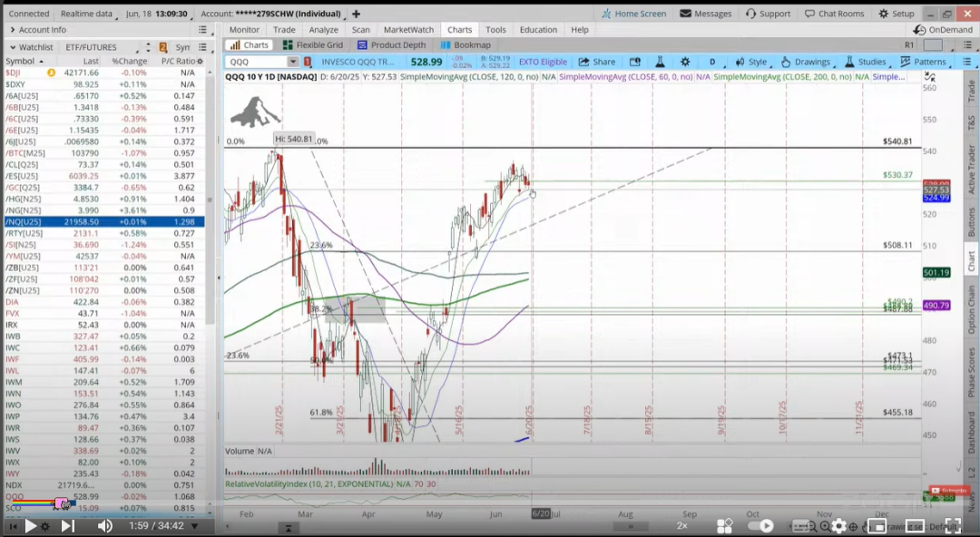Open the Account Info list menu
This screenshot has height=537, width=980.
(x=202, y=29)
